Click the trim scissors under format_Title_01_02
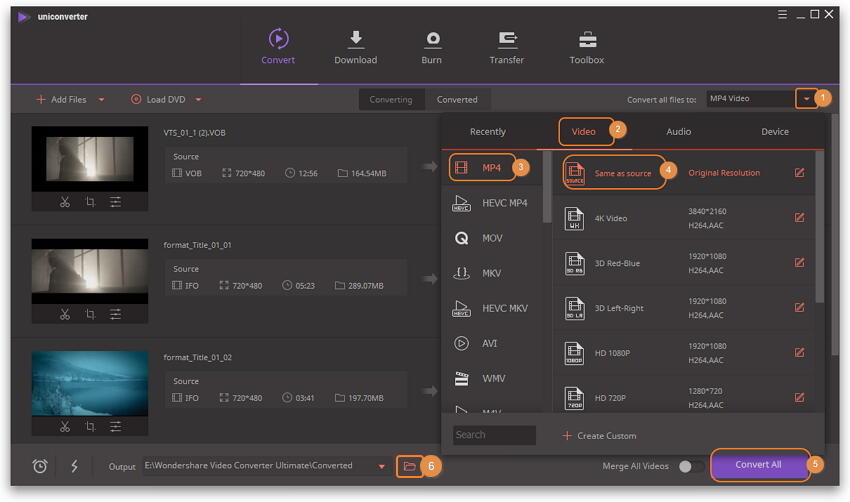Image resolution: width=850 pixels, height=502 pixels. click(x=65, y=427)
